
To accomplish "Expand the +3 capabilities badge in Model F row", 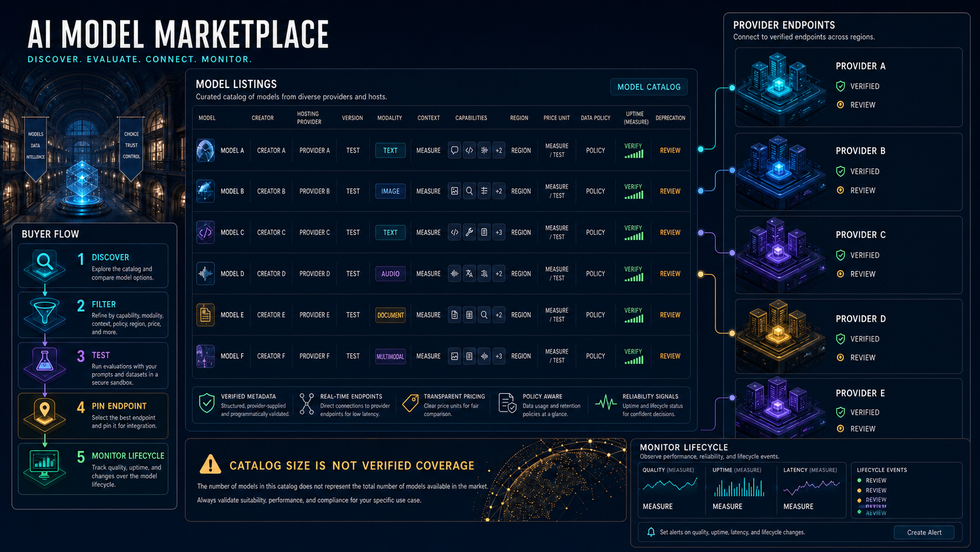I will 499,356.
